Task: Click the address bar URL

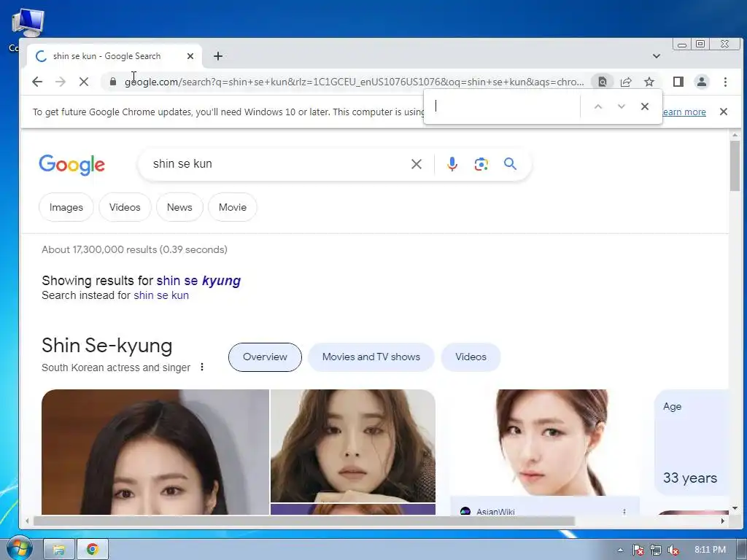Action: click(x=354, y=82)
